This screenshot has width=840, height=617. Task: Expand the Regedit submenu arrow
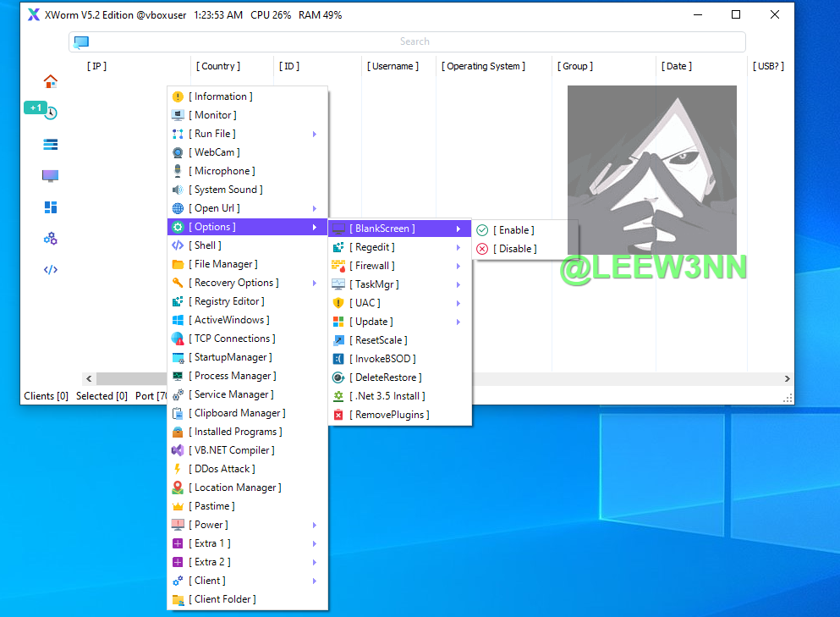point(458,247)
